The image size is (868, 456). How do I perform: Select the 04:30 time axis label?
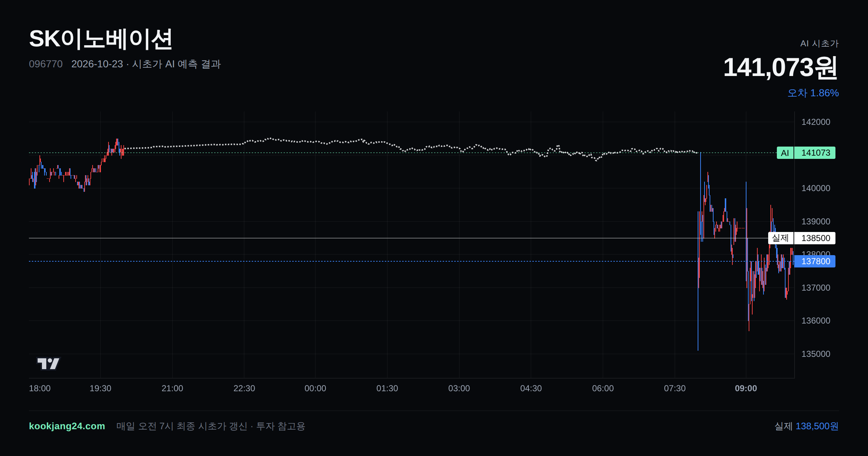pos(531,388)
